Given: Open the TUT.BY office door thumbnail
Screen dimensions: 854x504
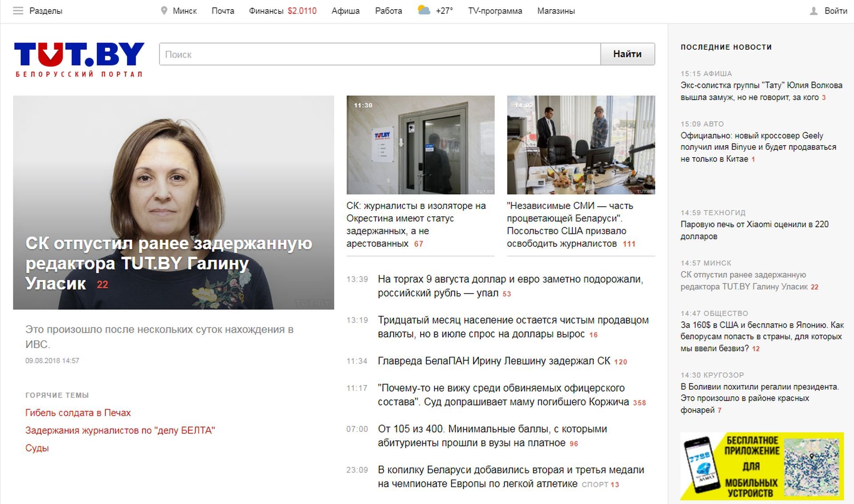Looking at the screenshot, I should click(420, 145).
